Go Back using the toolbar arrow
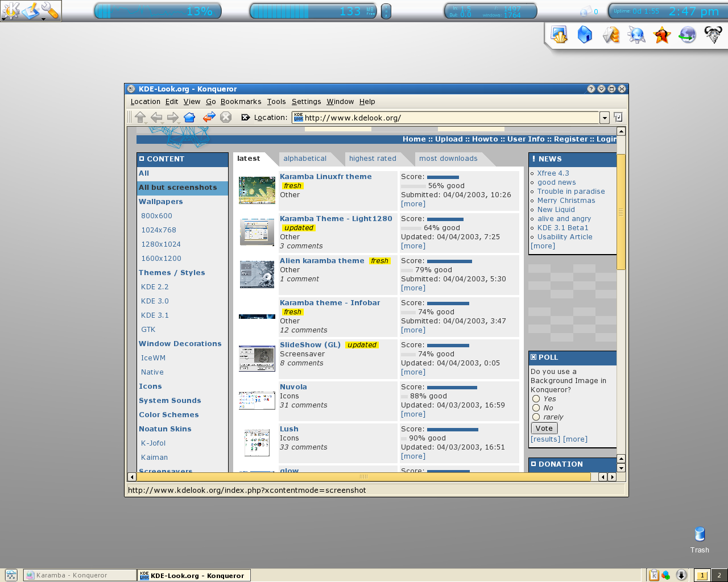 coord(156,117)
